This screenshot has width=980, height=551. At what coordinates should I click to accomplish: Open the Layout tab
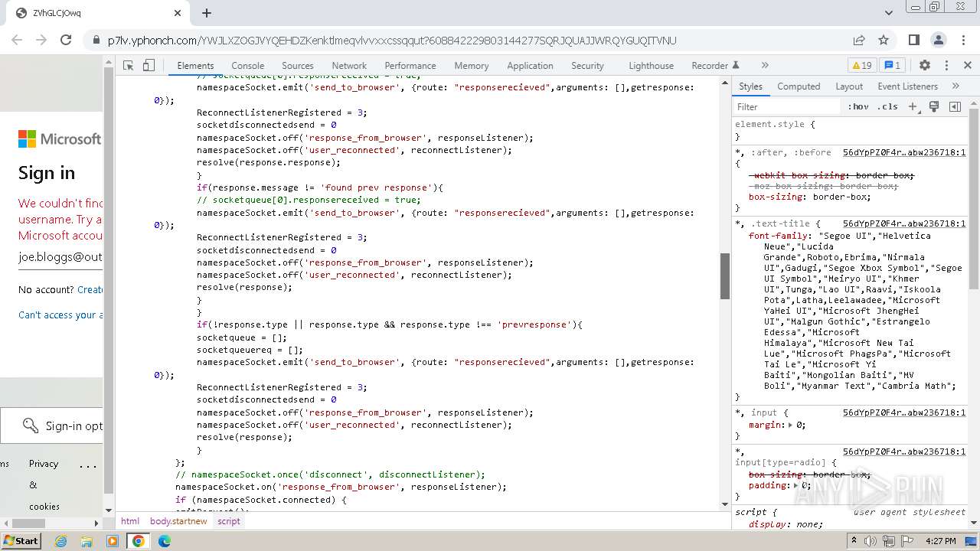[x=849, y=86]
